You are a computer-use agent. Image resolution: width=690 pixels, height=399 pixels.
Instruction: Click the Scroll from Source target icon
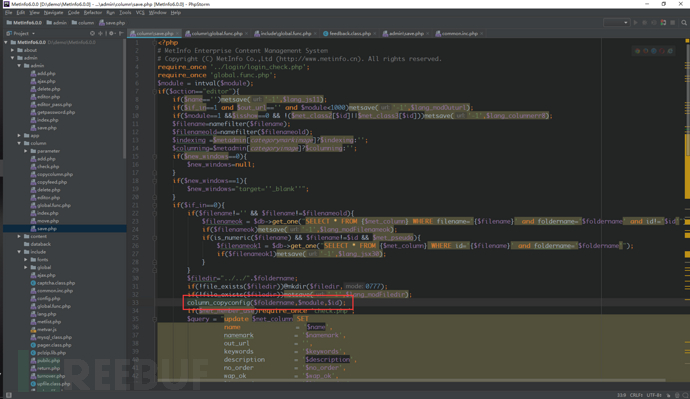tap(92, 33)
